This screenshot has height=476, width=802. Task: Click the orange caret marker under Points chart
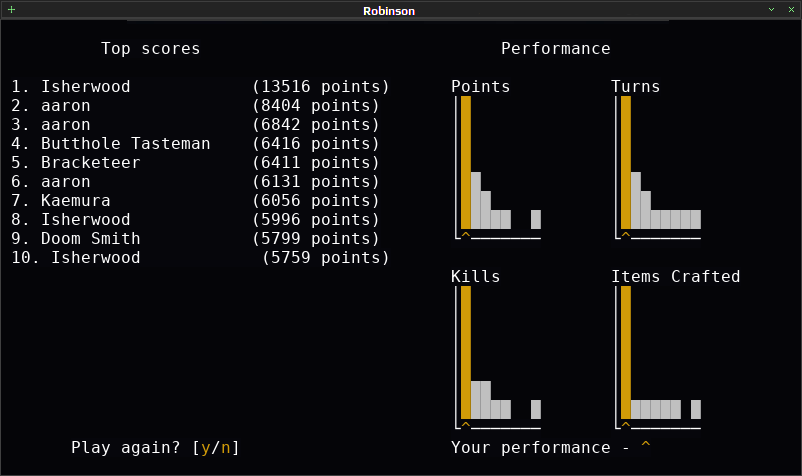coord(465,235)
